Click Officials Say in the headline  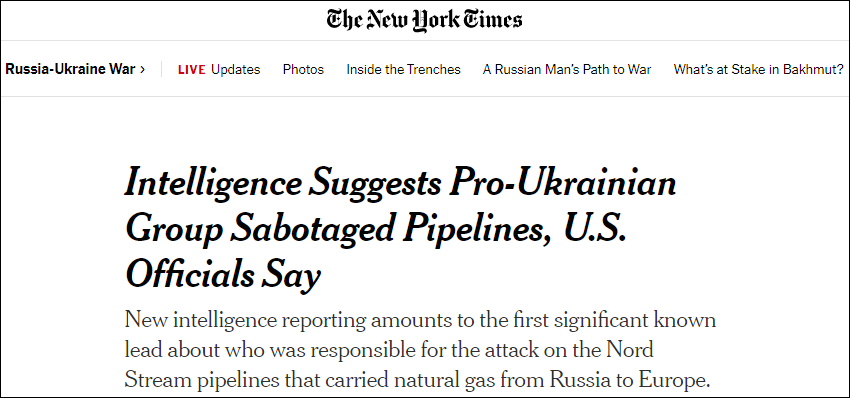point(223,275)
